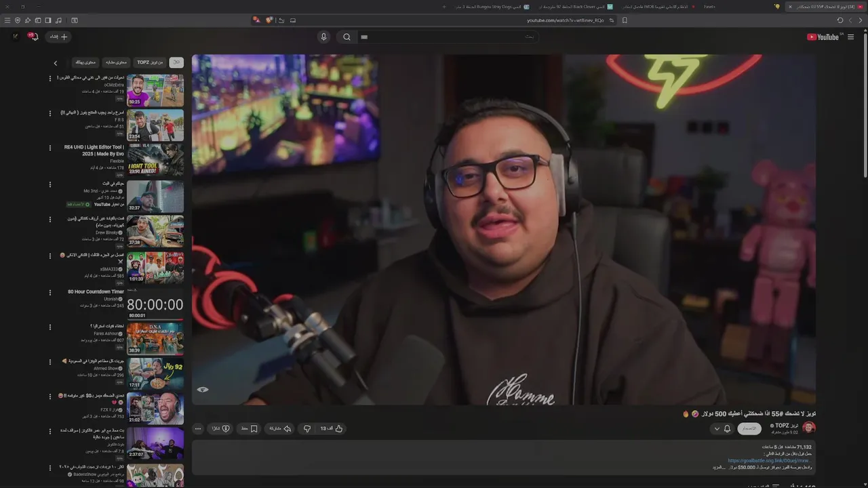868x488 pixels.
Task: Start voice search with microphone icon
Action: click(323, 37)
